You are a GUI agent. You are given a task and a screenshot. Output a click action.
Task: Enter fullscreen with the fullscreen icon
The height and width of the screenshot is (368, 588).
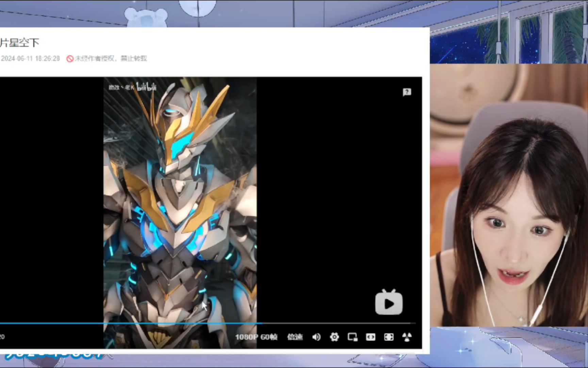coord(389,337)
